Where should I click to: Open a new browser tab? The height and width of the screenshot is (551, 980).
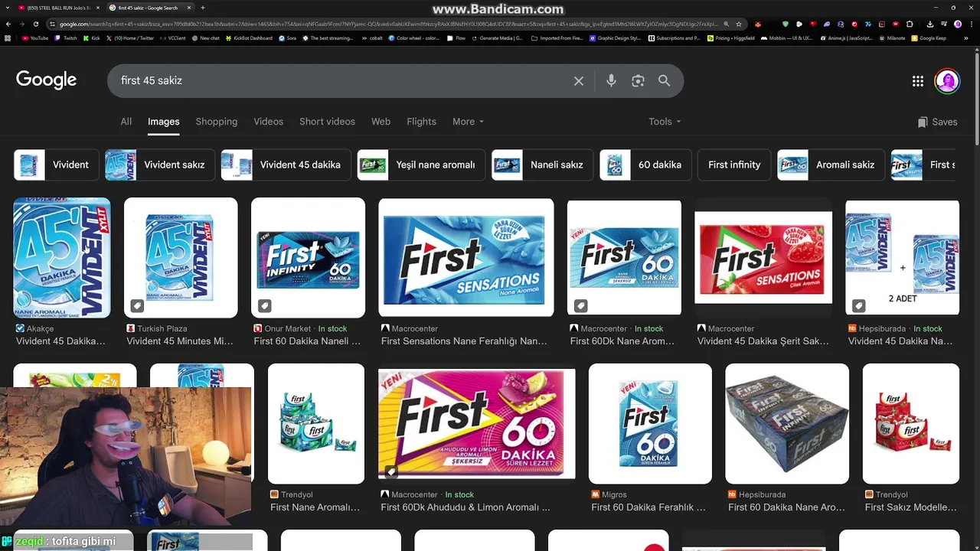[203, 8]
